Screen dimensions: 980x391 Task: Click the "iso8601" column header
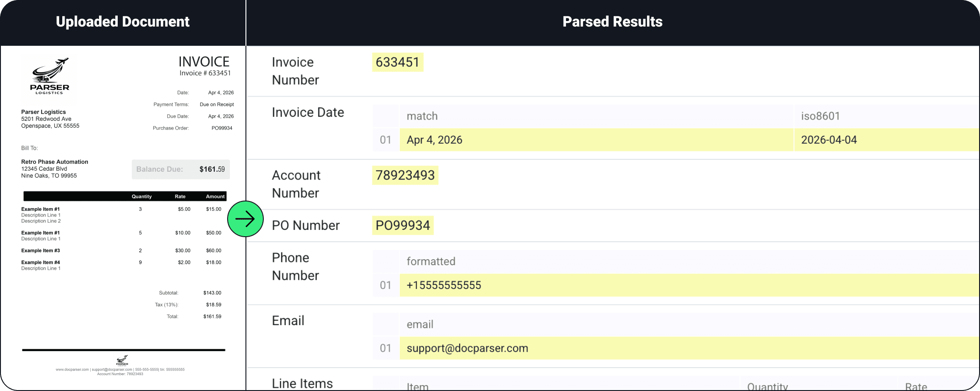[820, 116]
